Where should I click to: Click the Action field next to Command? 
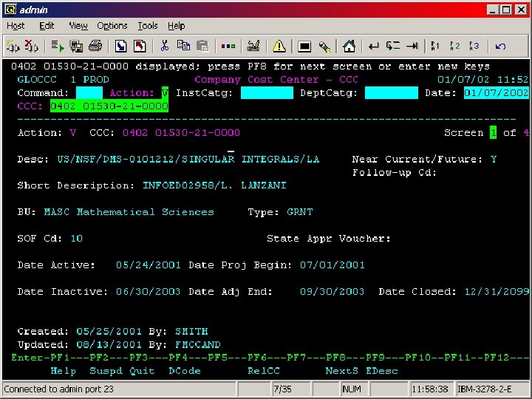[165, 92]
